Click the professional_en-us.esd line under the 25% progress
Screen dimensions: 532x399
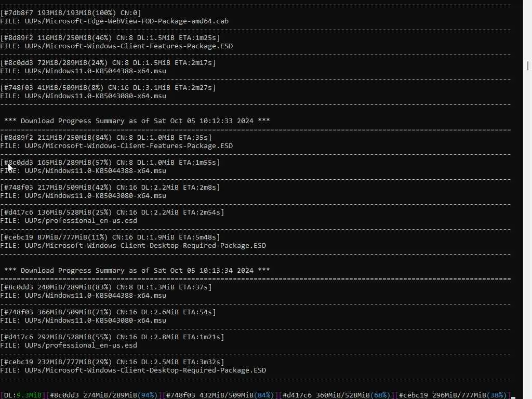coord(69,220)
